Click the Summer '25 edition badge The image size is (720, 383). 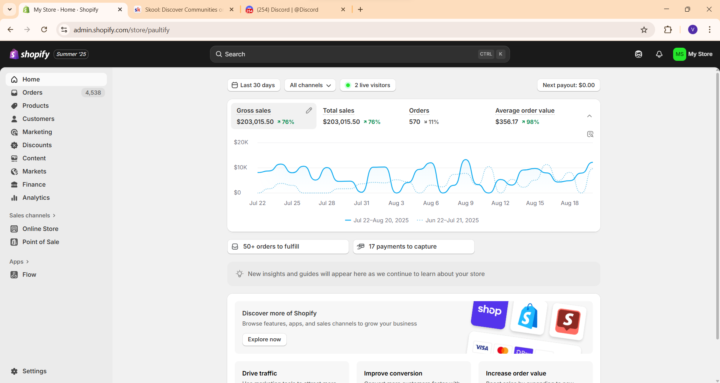[71, 54]
